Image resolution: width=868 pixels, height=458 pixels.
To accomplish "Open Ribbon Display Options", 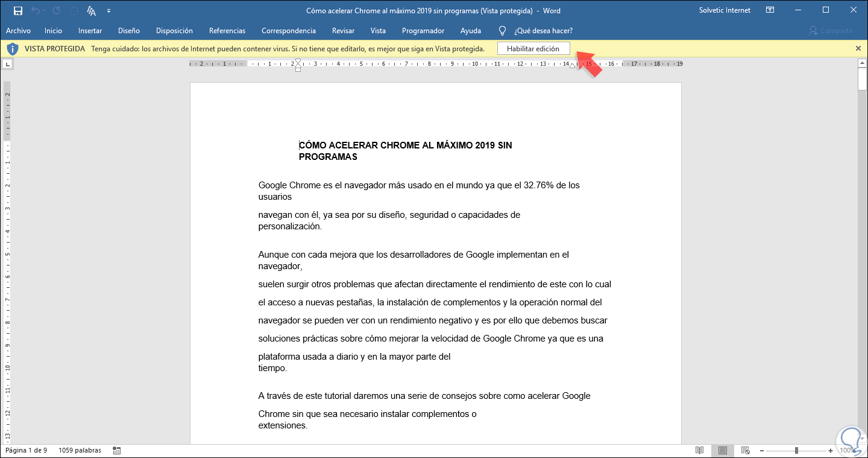I will 770,10.
